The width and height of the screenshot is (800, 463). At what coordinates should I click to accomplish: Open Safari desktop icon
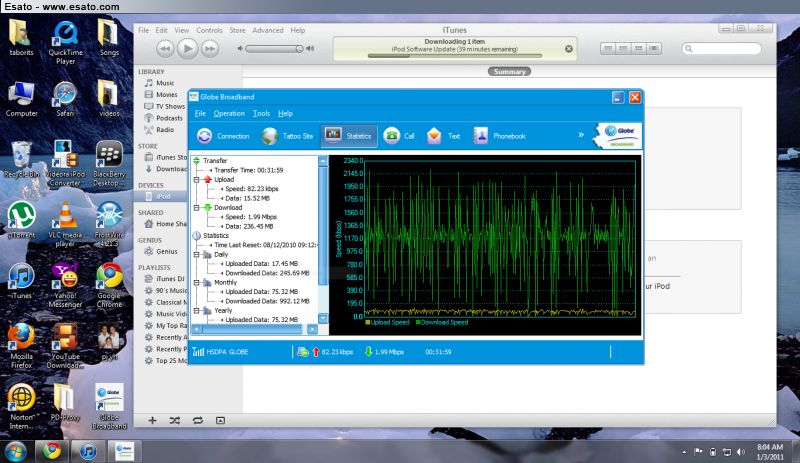click(65, 99)
